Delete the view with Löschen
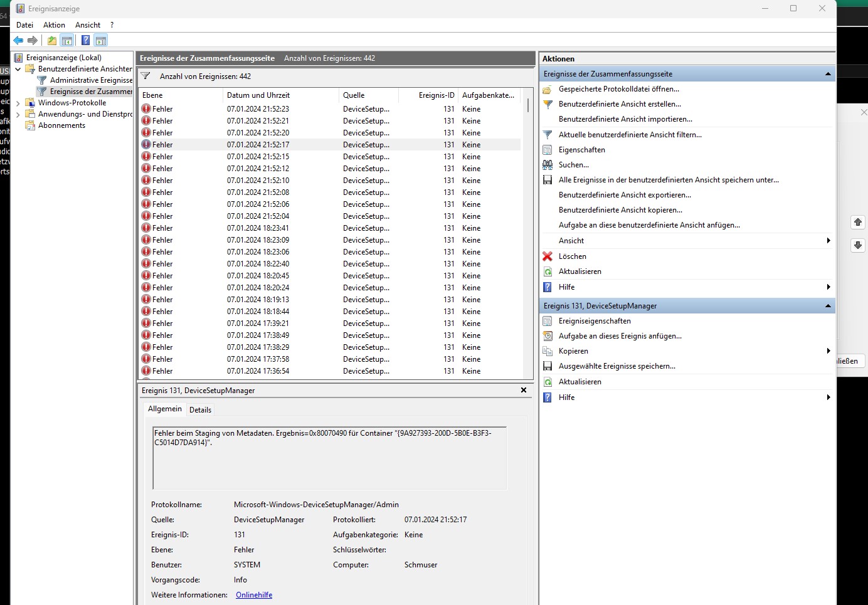Image resolution: width=868 pixels, height=605 pixels. coord(573,256)
